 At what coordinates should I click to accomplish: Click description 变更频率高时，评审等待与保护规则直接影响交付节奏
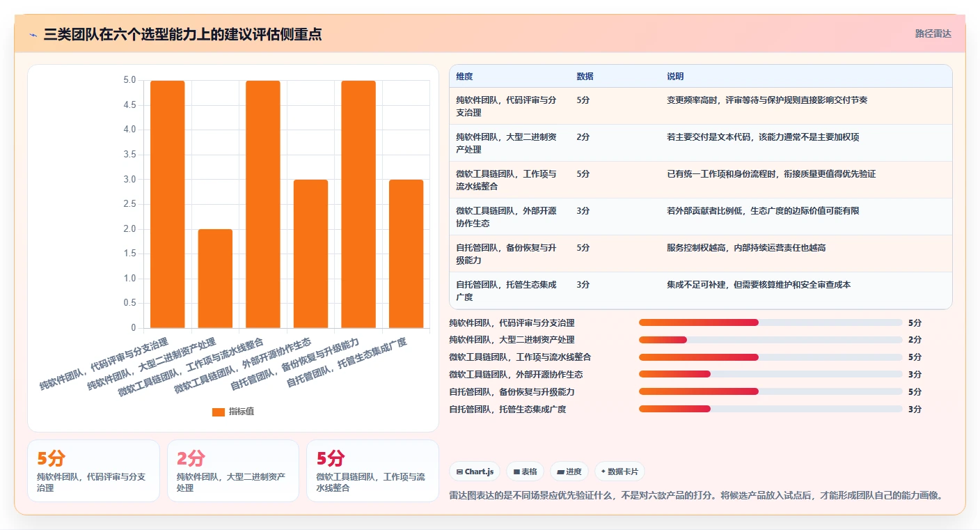pos(767,100)
